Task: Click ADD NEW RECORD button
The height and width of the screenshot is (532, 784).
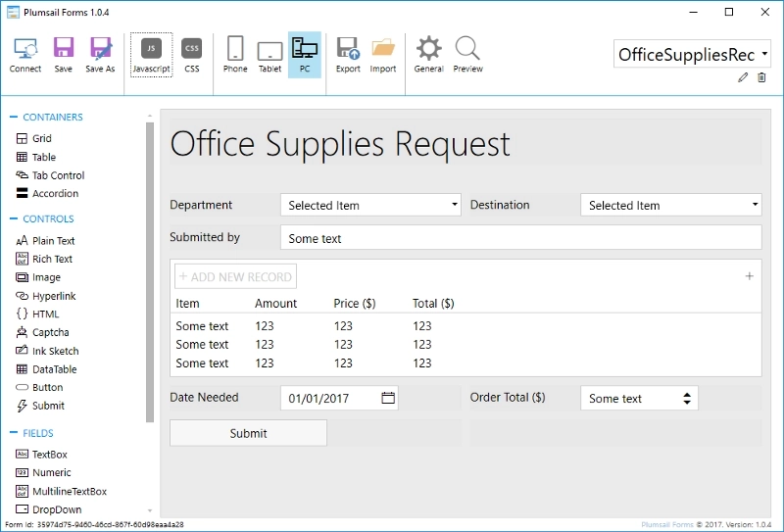Action: (235, 276)
